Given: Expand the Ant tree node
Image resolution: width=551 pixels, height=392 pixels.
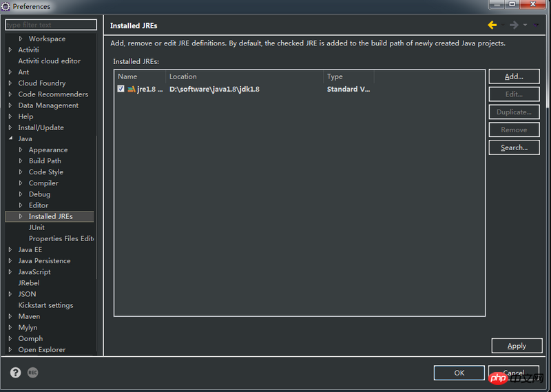Looking at the screenshot, I should tap(10, 72).
